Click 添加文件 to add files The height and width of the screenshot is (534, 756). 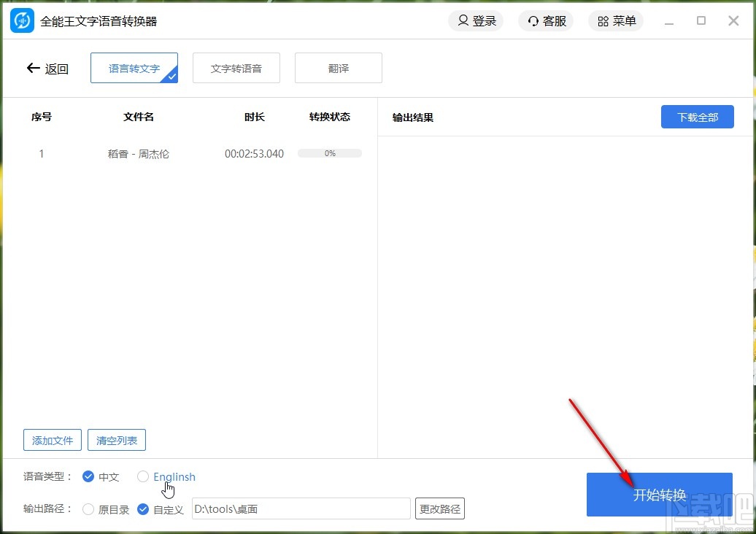tap(52, 440)
